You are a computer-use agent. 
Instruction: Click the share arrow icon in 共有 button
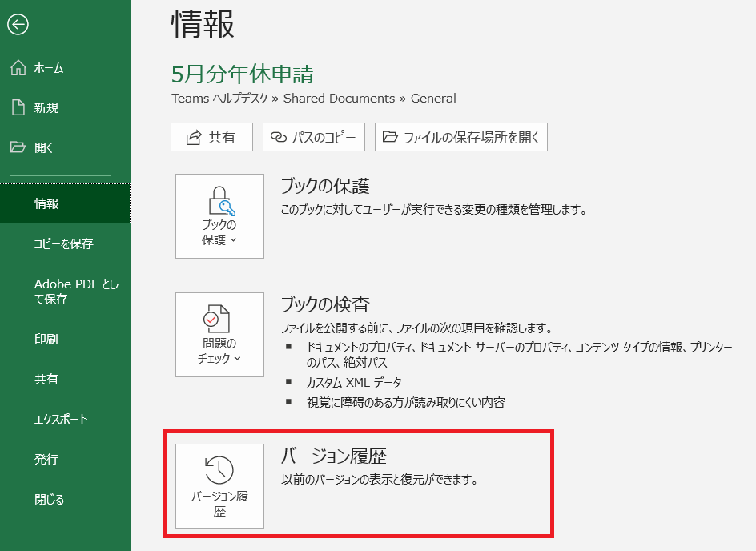[194, 138]
